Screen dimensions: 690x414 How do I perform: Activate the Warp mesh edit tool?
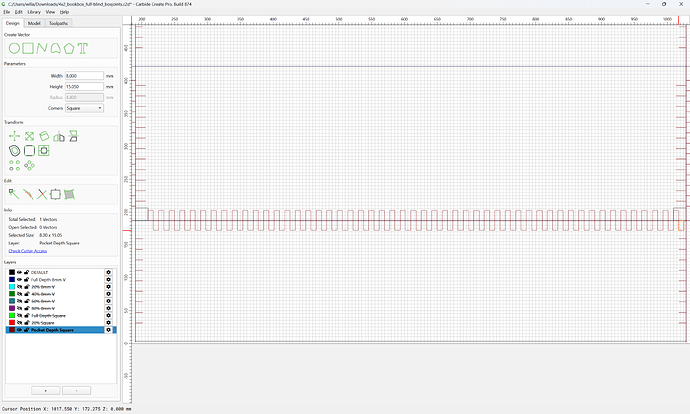point(69,194)
